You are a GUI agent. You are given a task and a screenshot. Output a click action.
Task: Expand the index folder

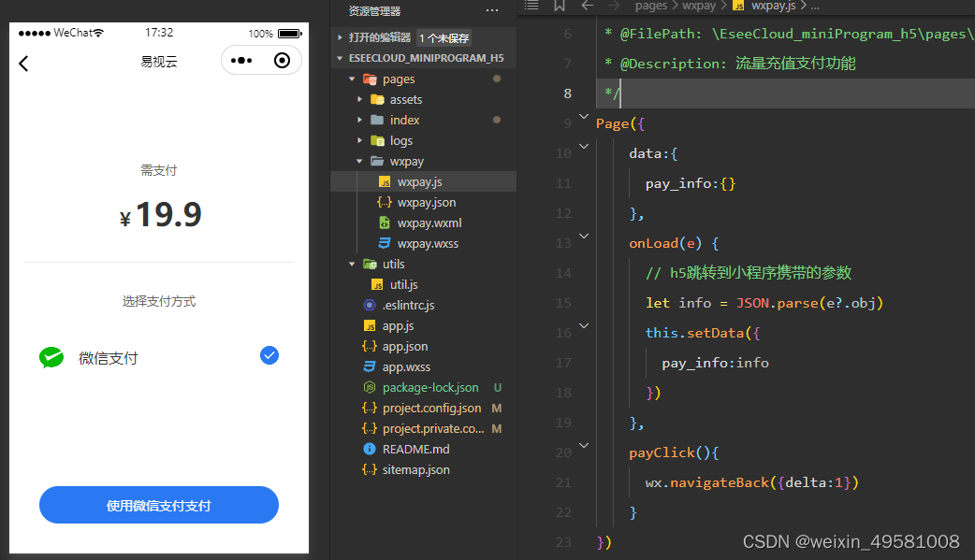359,120
